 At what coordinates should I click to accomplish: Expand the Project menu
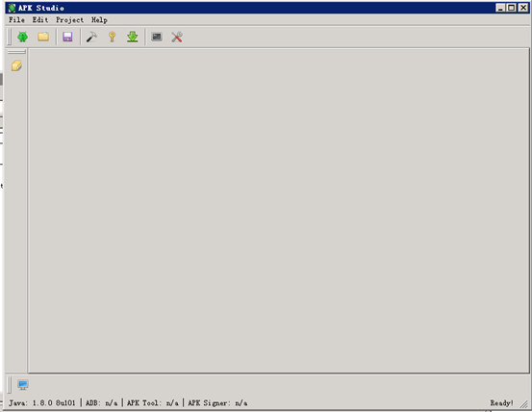pos(69,19)
